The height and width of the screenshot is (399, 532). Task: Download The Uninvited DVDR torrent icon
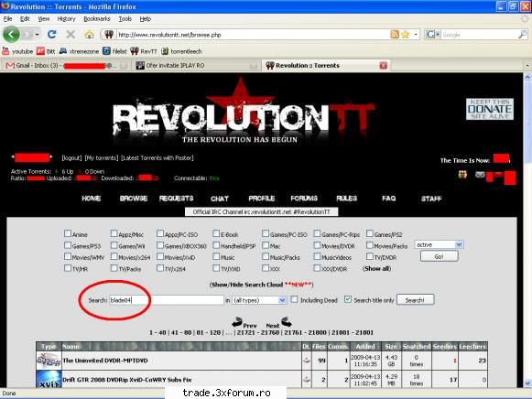307,361
